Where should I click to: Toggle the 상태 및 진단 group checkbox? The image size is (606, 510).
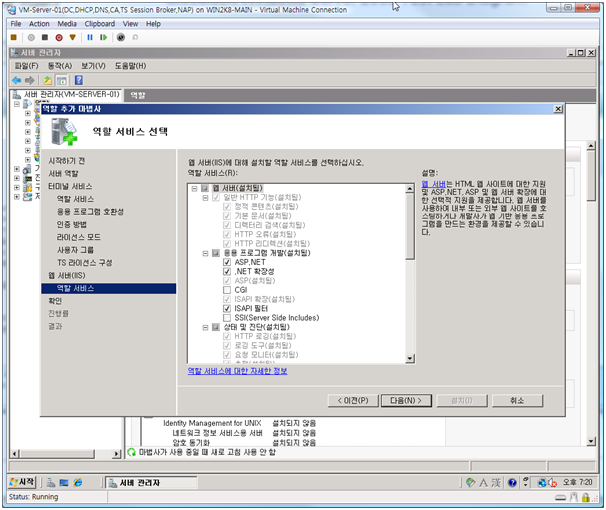(216, 327)
